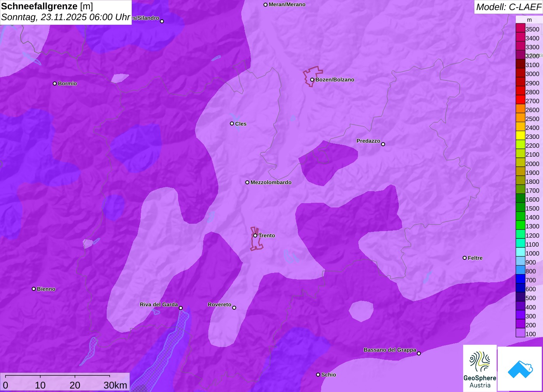Click the '900' legend value
This screenshot has width=543, height=392.
[531, 262]
